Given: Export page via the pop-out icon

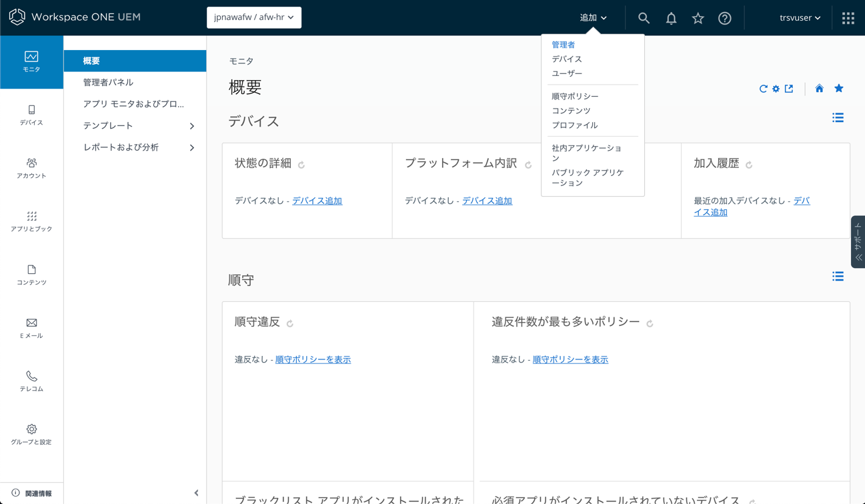Looking at the screenshot, I should (789, 89).
